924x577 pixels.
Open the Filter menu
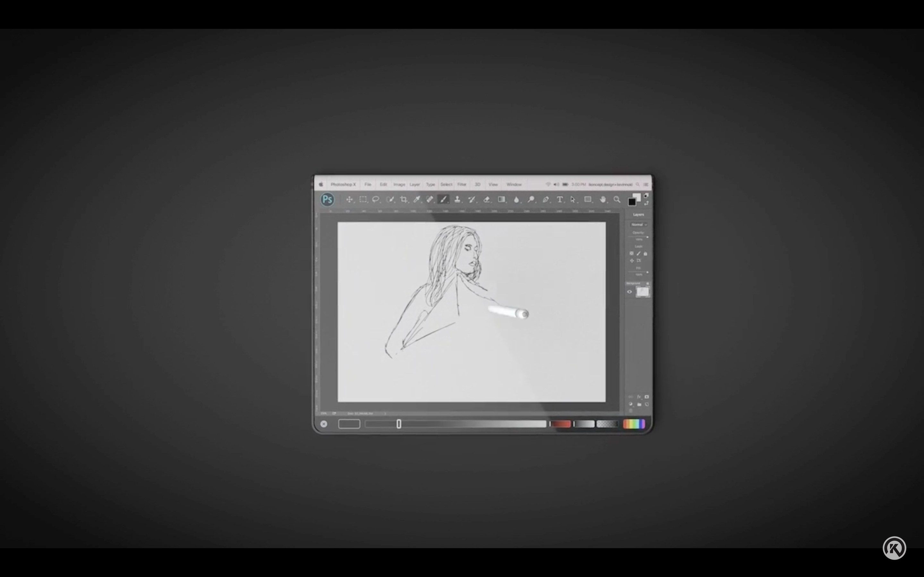[x=462, y=184]
